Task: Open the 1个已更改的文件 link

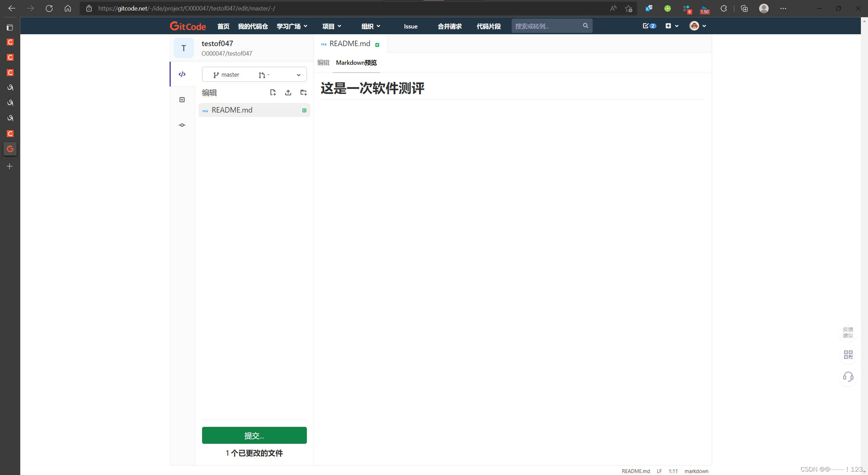Action: (x=254, y=453)
